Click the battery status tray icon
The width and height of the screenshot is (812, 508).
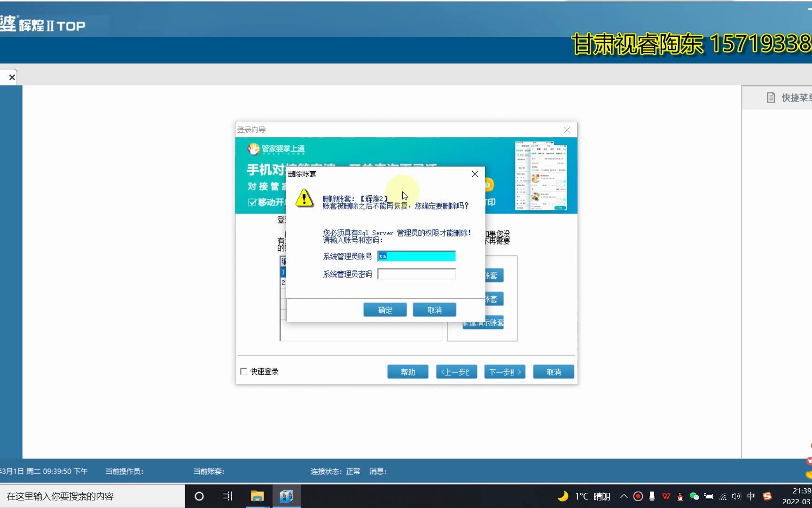pyautogui.click(x=709, y=496)
